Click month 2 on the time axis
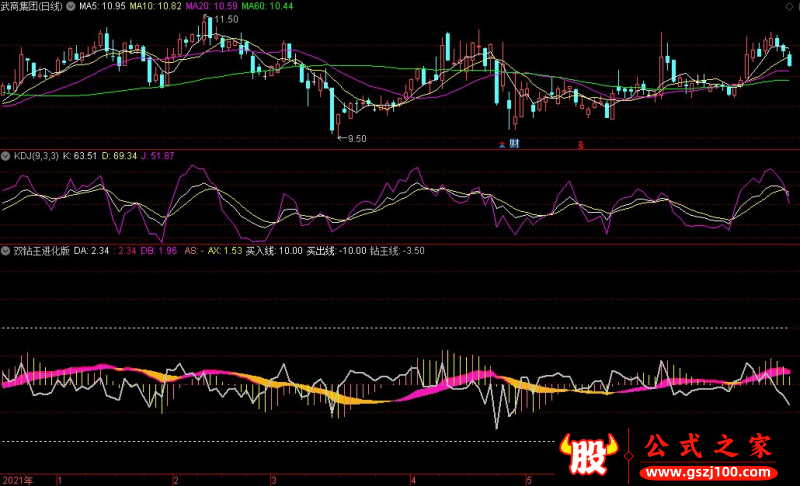 point(176,480)
